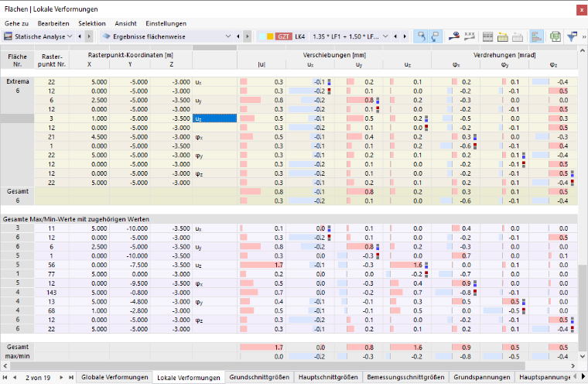Close the Flächen Lokale Verformungen window
This screenshot has width=588, height=384.
(582, 10)
